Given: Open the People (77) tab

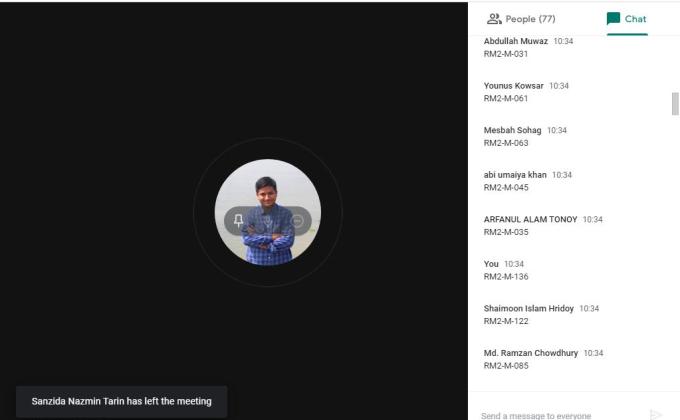Looking at the screenshot, I should [520, 19].
